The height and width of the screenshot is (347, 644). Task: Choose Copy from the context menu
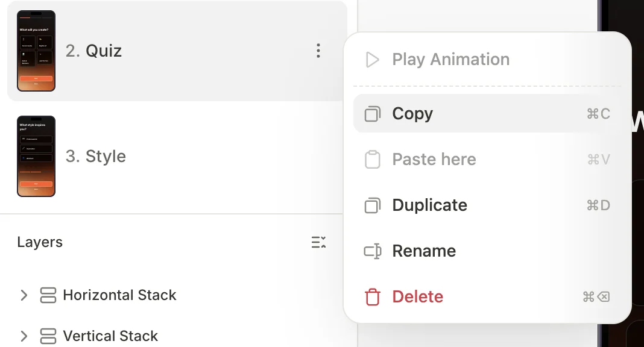pos(487,114)
